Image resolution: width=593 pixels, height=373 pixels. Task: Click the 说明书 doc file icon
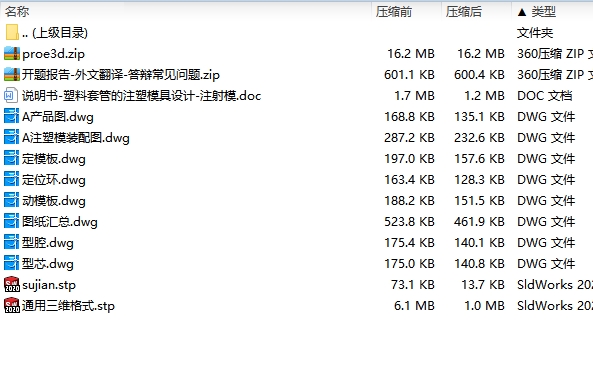[x=11, y=96]
